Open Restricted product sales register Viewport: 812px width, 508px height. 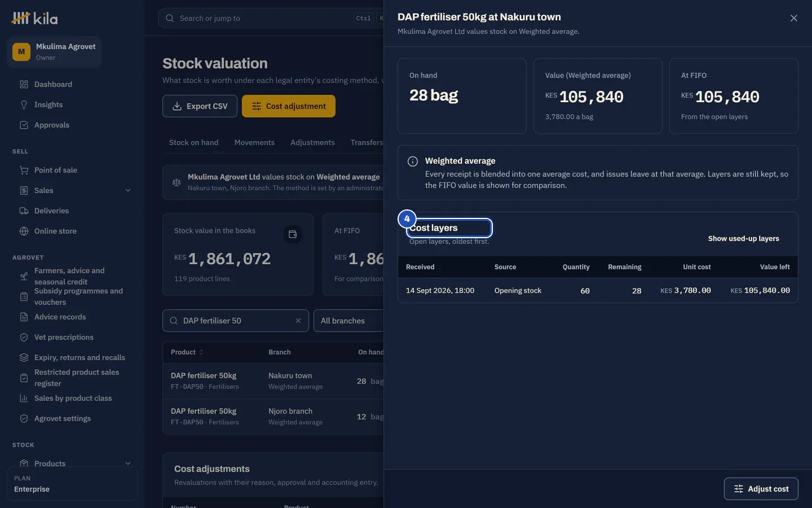72,378
